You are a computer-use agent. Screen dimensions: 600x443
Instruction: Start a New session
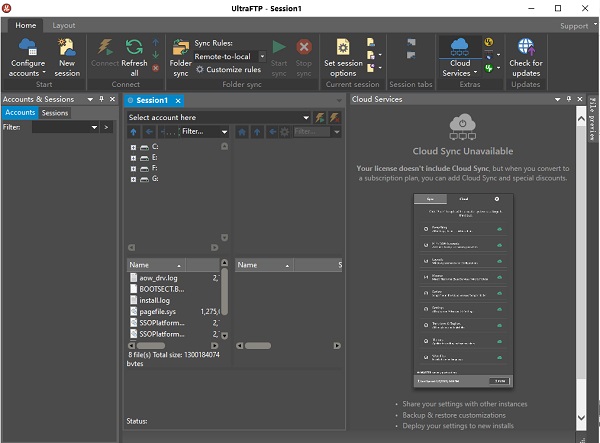click(x=67, y=57)
